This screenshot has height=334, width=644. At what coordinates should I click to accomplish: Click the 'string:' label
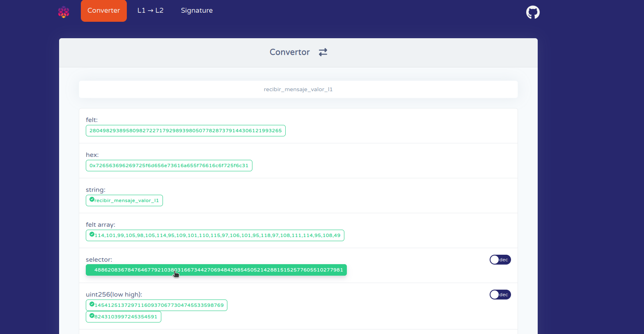coord(96,190)
